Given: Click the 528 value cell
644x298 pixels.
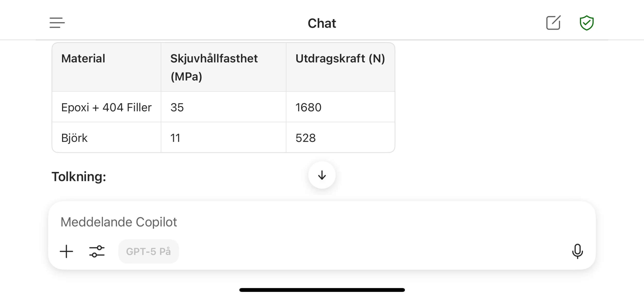Looking at the screenshot, I should coord(306,138).
